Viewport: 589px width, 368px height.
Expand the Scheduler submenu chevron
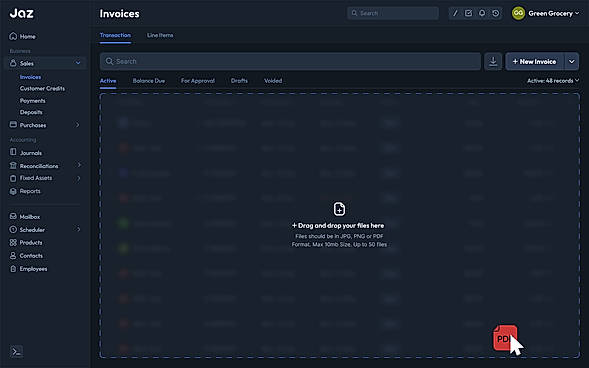click(79, 229)
